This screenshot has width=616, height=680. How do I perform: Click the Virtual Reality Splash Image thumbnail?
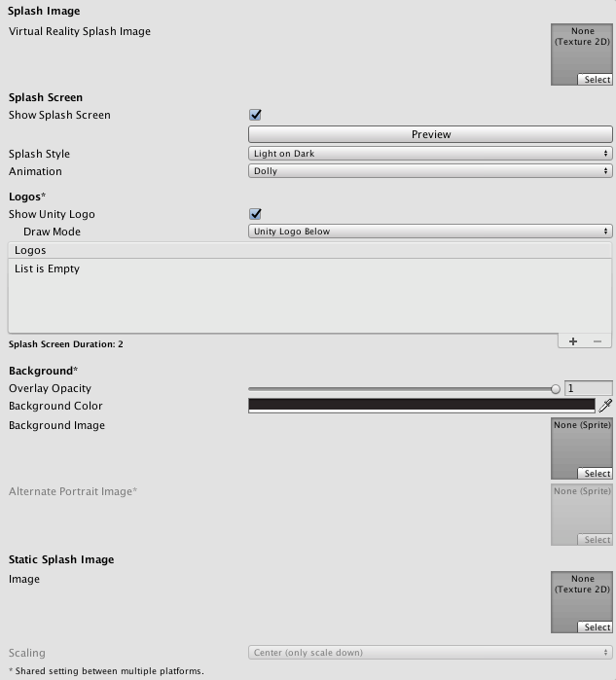click(x=582, y=54)
